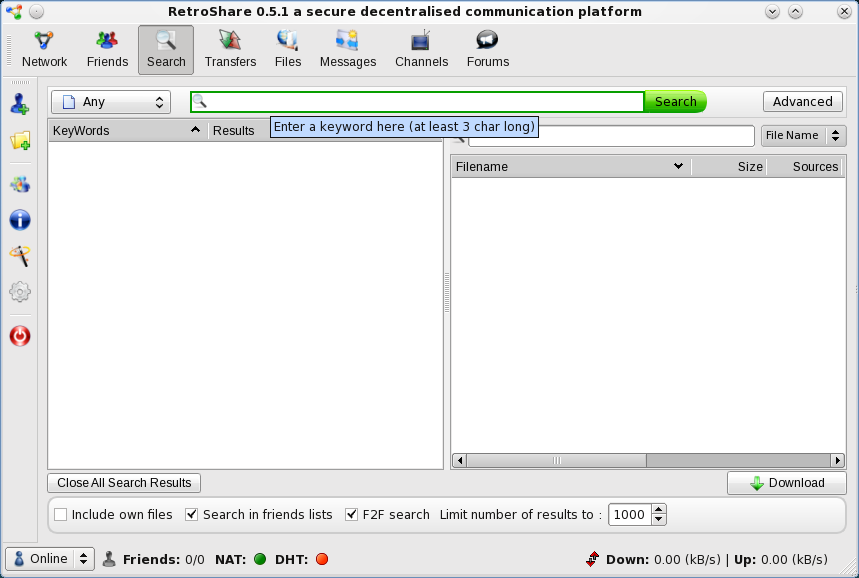Open the Any file type dropdown
Viewport: 859px width, 578px height.
coord(111,102)
